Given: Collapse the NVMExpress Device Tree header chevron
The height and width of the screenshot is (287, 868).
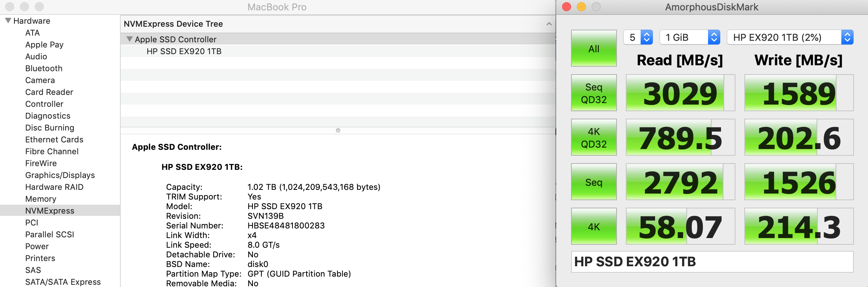Looking at the screenshot, I should [x=549, y=24].
